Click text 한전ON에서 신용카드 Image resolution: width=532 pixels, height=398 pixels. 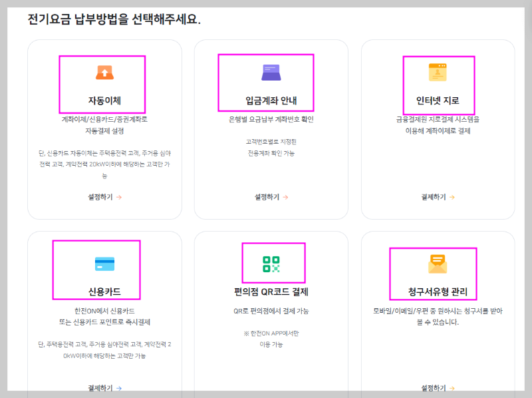(104, 311)
